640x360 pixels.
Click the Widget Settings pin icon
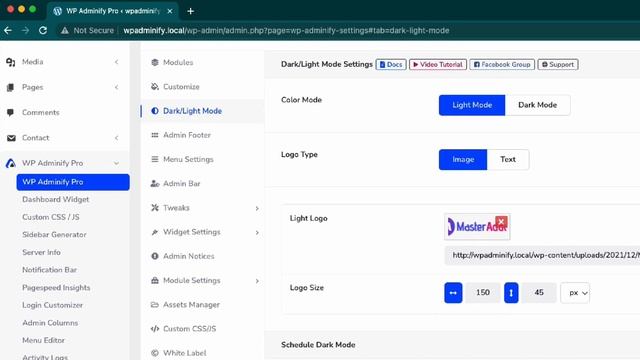pyautogui.click(x=155, y=232)
